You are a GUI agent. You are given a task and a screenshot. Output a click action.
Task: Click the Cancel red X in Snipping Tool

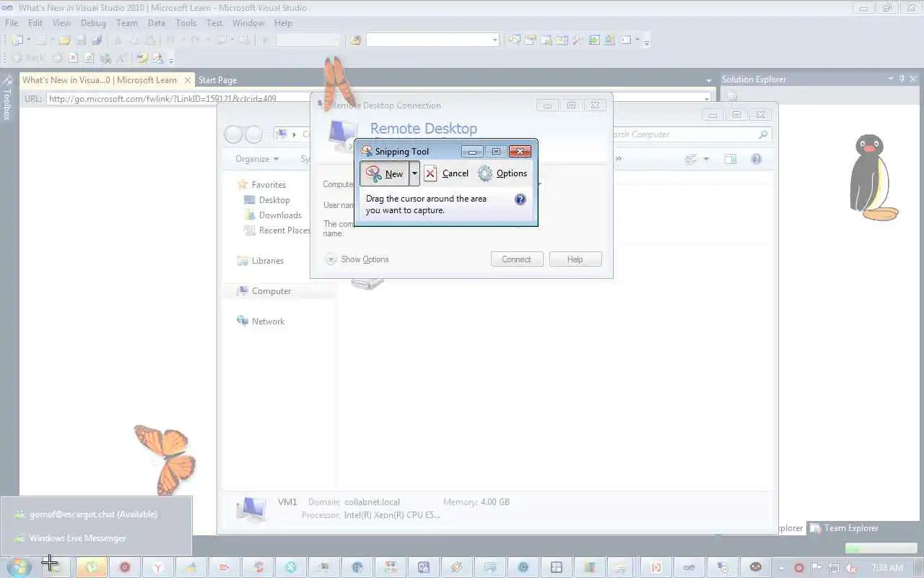[x=446, y=173]
